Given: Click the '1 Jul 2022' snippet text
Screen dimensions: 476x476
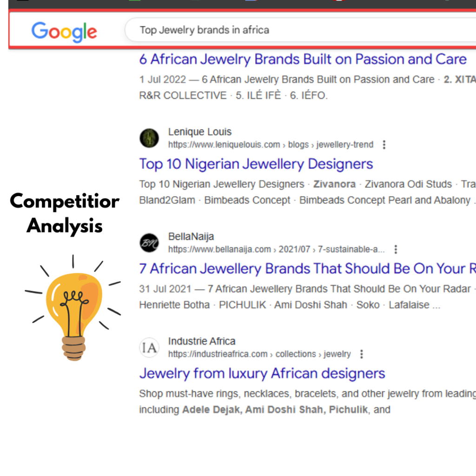Looking at the screenshot, I should 162,79.
